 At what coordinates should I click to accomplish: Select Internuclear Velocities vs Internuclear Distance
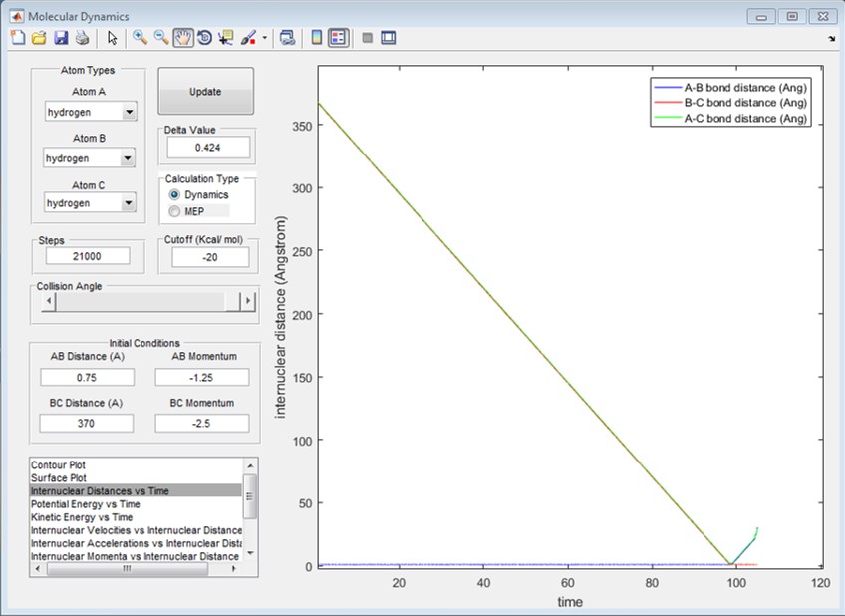tap(136, 530)
